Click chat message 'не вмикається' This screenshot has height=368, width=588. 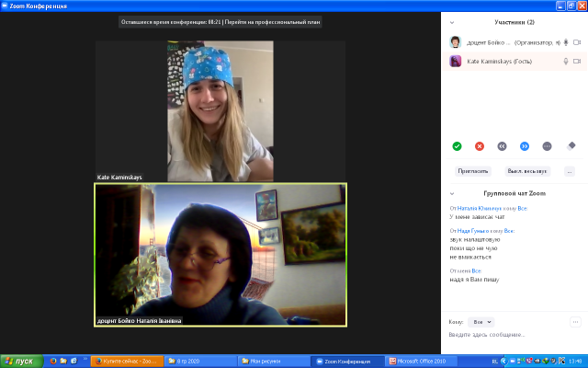click(x=470, y=258)
